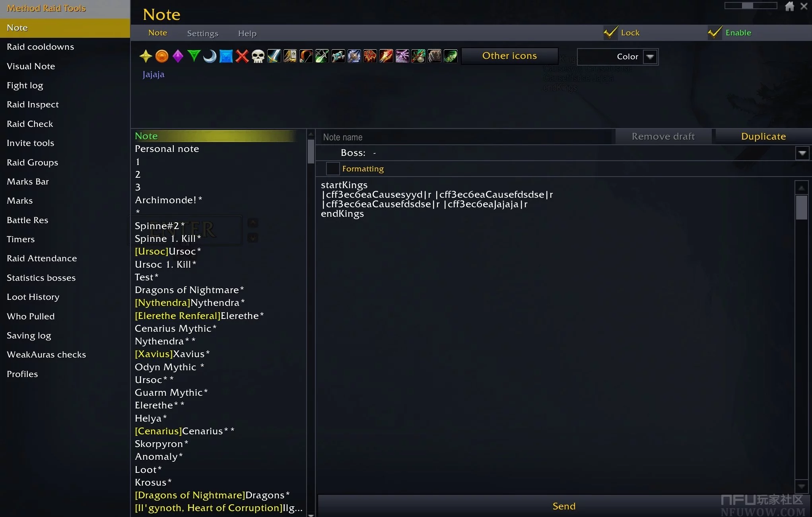Disable the Enable checkbox
This screenshot has width=812, height=517.
coord(715,33)
